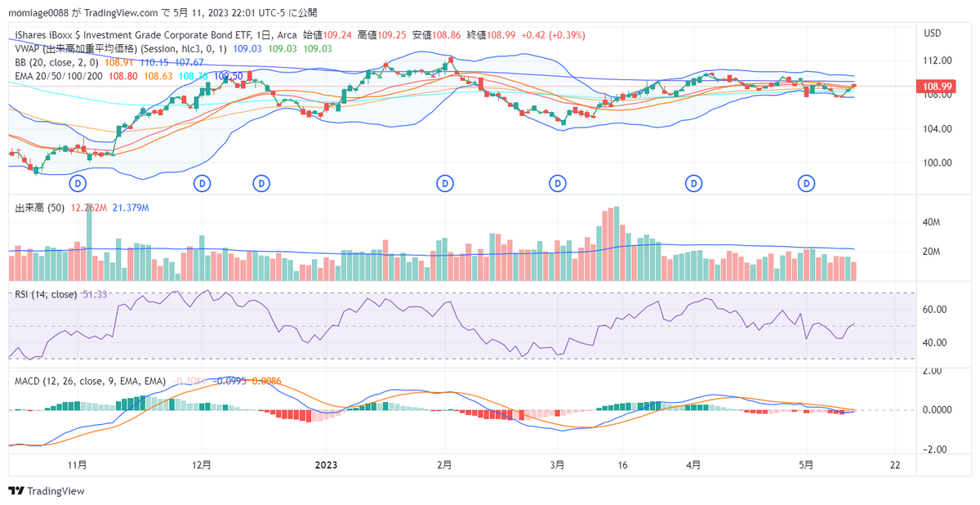Click the -2.00 MACD axis label

pos(933,449)
